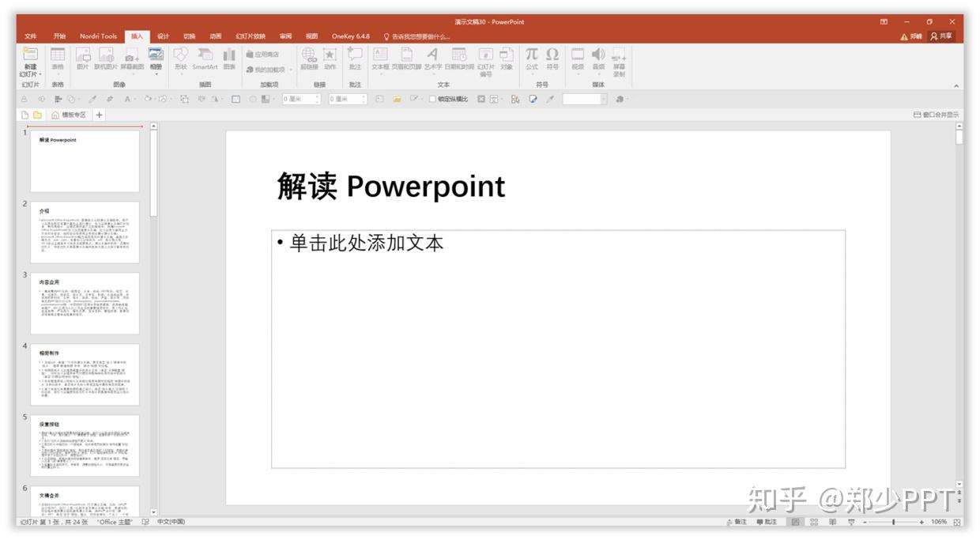Open the 模板专区 tab

[x=69, y=115]
